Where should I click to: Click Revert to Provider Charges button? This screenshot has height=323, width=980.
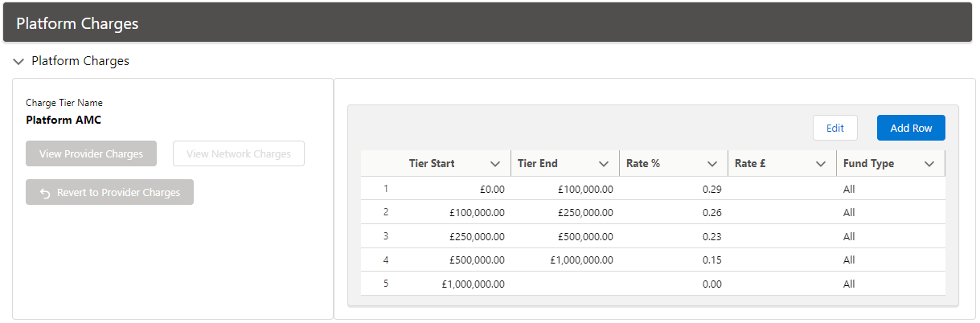(x=109, y=193)
